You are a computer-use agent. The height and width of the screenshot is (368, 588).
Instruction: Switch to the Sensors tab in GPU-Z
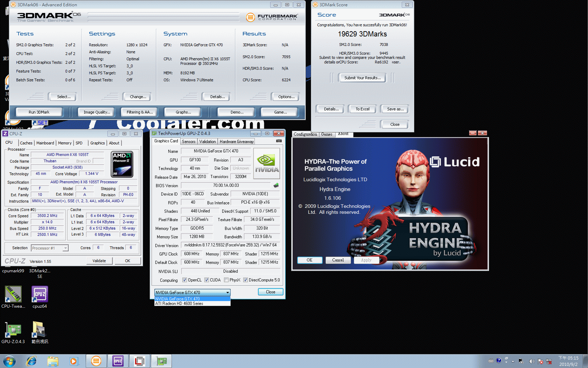(189, 142)
